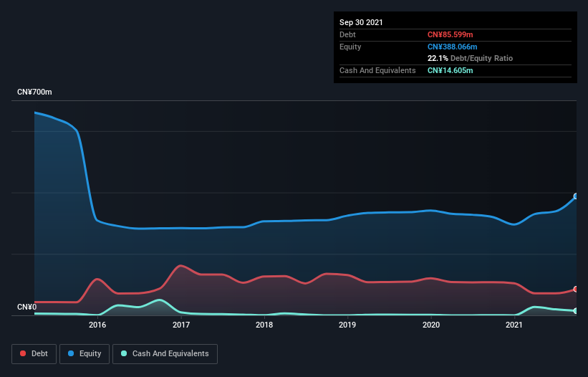Click the 22.1% Debt/Equity Ratio text
The height and width of the screenshot is (377, 588).
pos(471,58)
